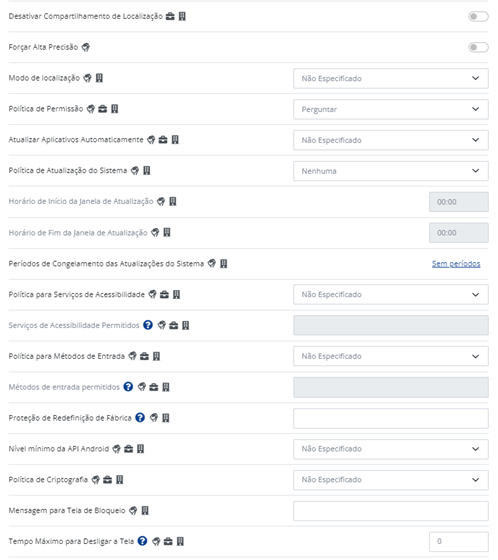Click briefcase icon next to Desativar Compartilhamento de Localização
Viewport: 498px width, 560px height.
(x=170, y=16)
